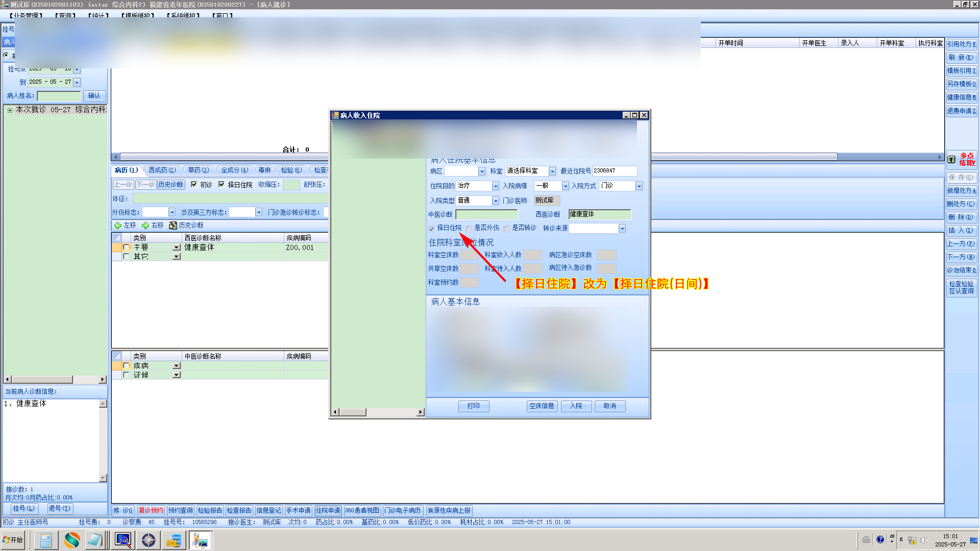Click the green 右移 right arrow icon
The width and height of the screenshot is (980, 551).
click(x=145, y=225)
